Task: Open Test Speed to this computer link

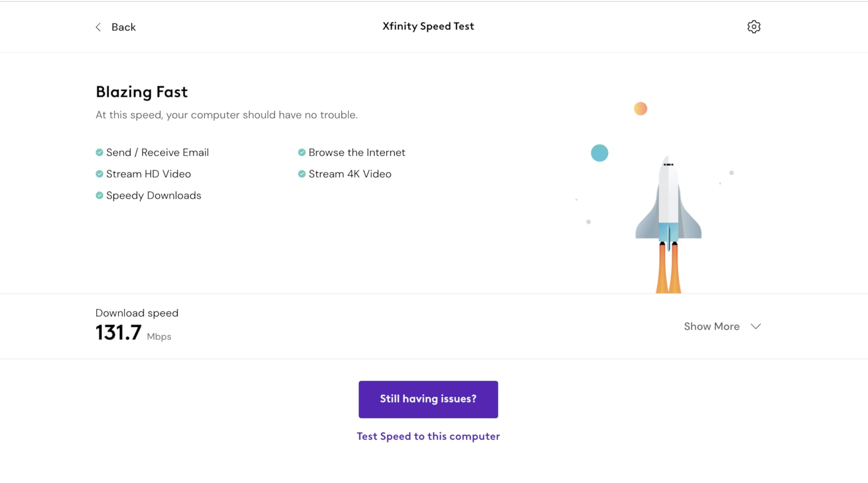Action: 428,436
